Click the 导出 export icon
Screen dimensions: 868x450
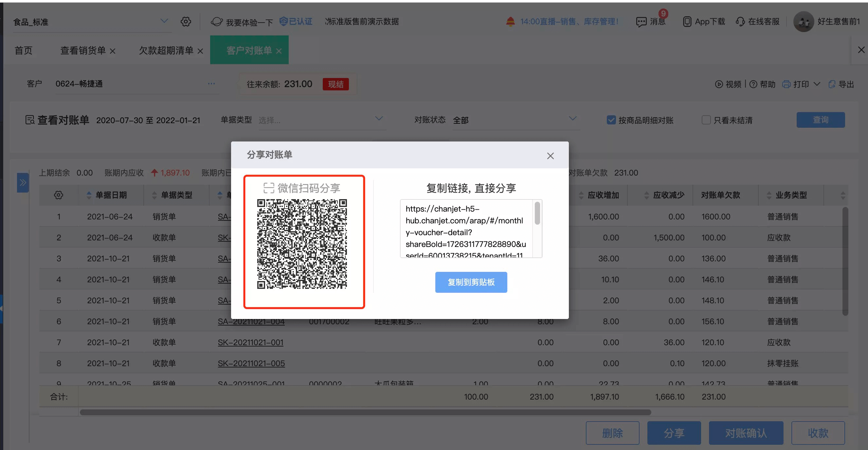coord(832,84)
